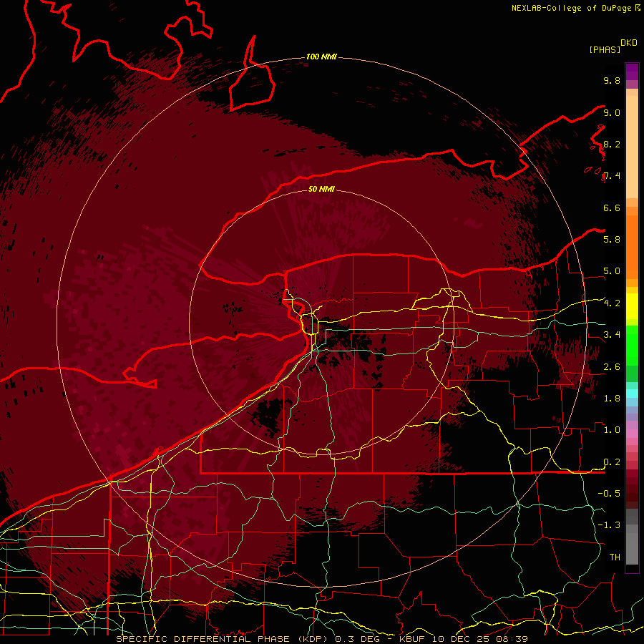The height and width of the screenshot is (644, 644).
Task: Click the [PHAS] legend unit label
Action: coord(604,49)
